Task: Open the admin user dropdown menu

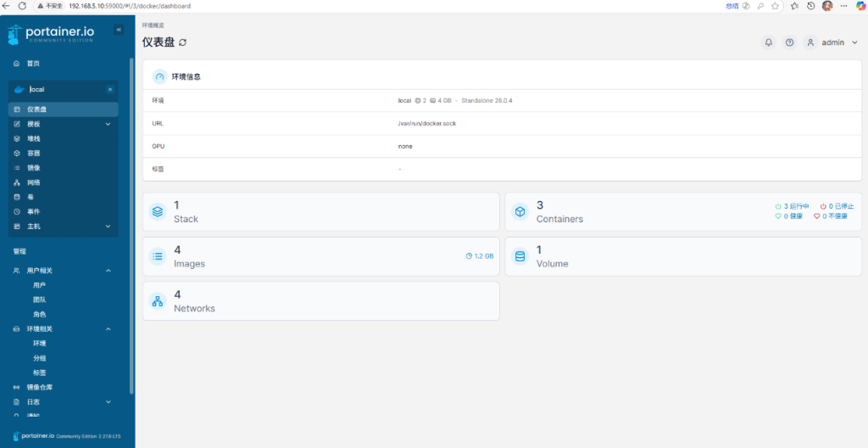Action: (x=832, y=42)
